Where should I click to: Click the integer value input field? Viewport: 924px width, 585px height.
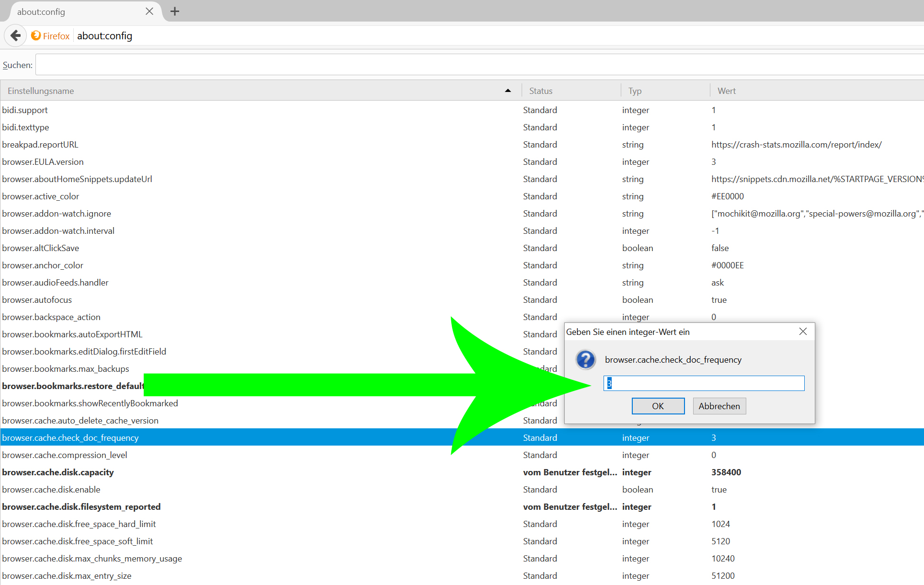click(x=704, y=383)
